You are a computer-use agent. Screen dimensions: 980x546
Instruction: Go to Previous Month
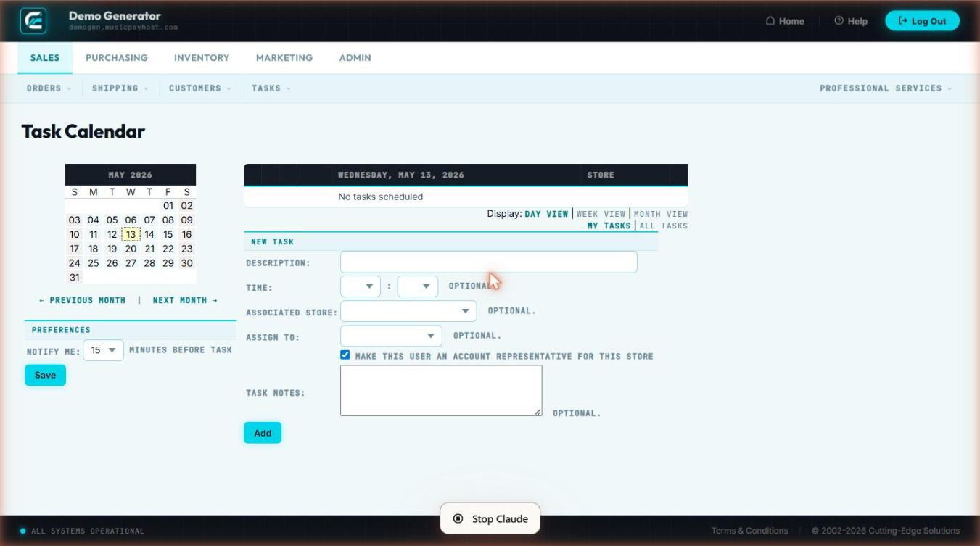(82, 300)
